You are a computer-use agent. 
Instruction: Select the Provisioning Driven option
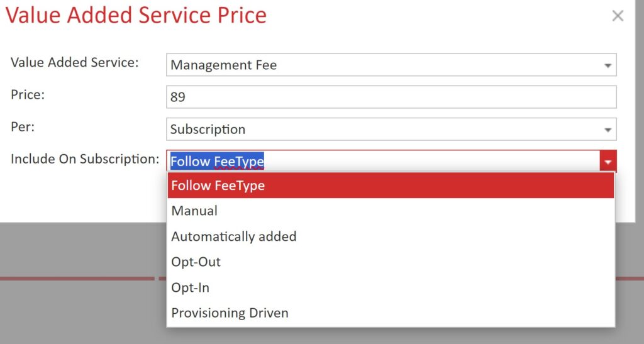230,313
